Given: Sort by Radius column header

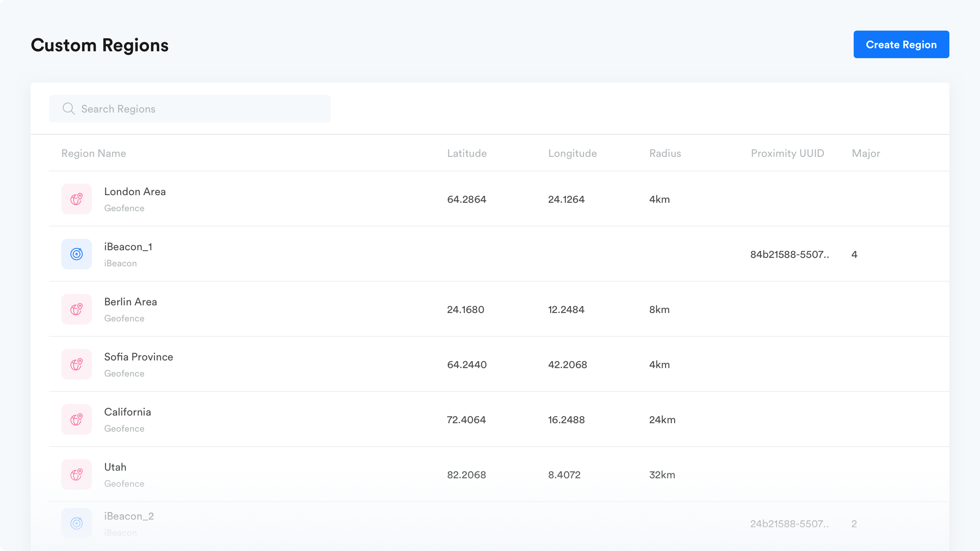Looking at the screenshot, I should 665,153.
